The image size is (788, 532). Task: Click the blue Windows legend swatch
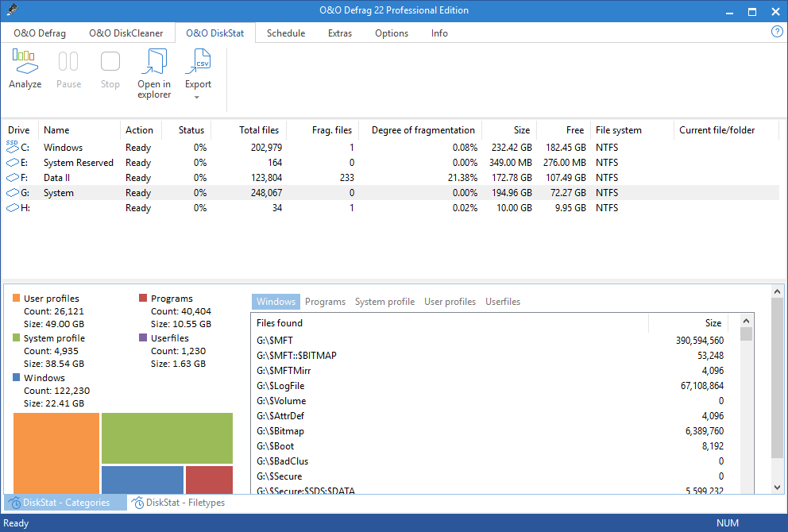click(16, 377)
